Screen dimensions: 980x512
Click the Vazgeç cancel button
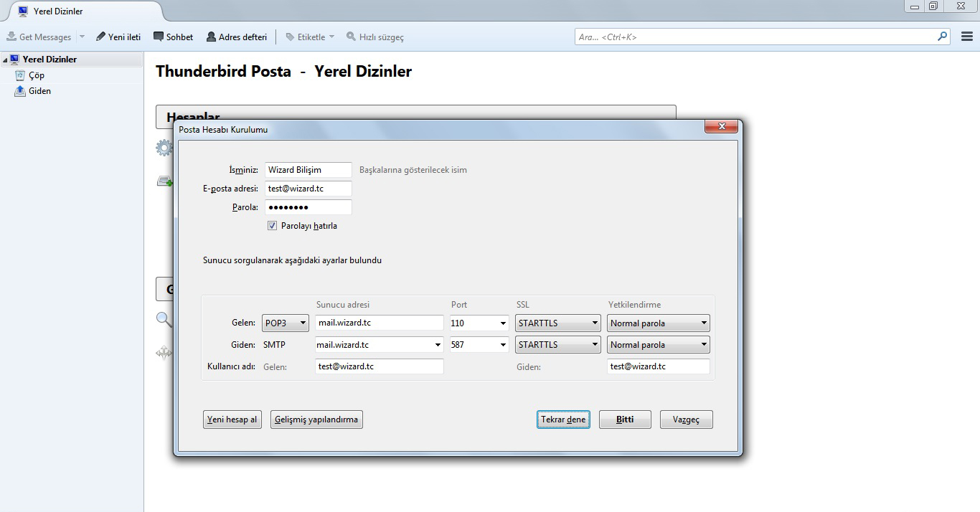tap(687, 419)
